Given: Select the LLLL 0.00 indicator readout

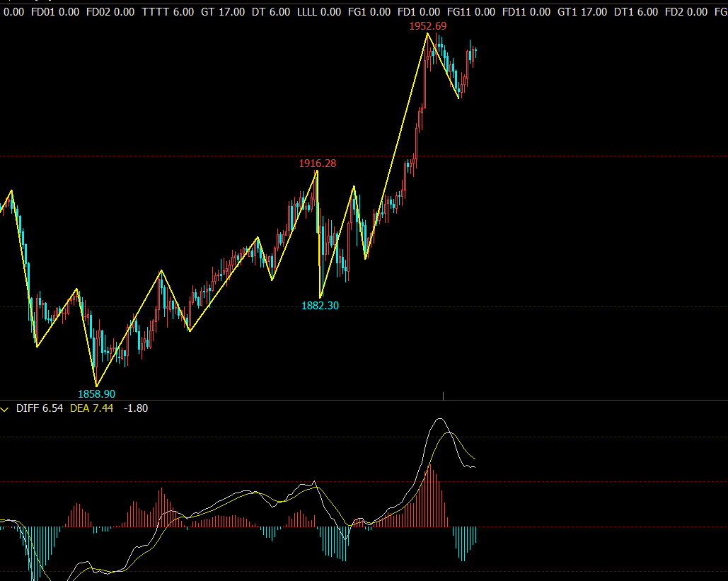Looking at the screenshot, I should coord(319,12).
